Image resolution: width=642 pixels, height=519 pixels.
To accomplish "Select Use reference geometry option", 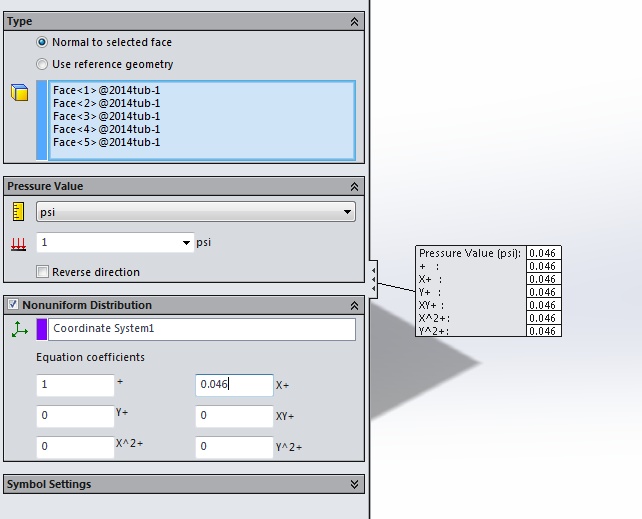I will (x=42, y=64).
